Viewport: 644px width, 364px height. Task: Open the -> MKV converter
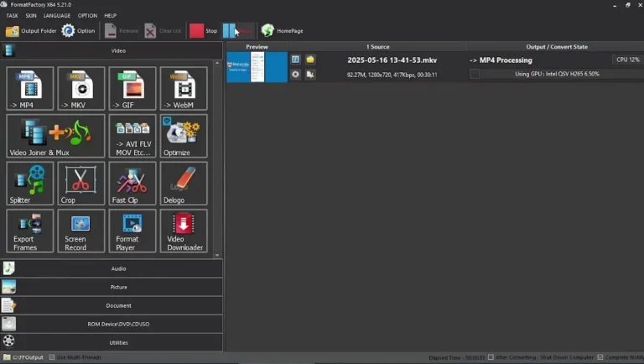coord(81,88)
